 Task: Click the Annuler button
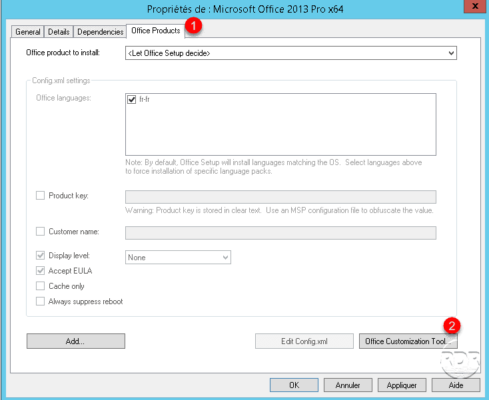[348, 385]
